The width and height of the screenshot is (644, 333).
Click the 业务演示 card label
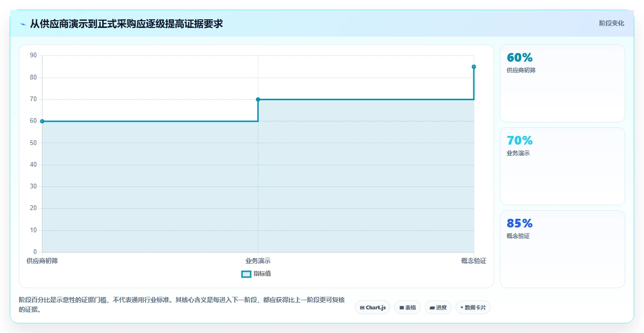click(x=518, y=153)
